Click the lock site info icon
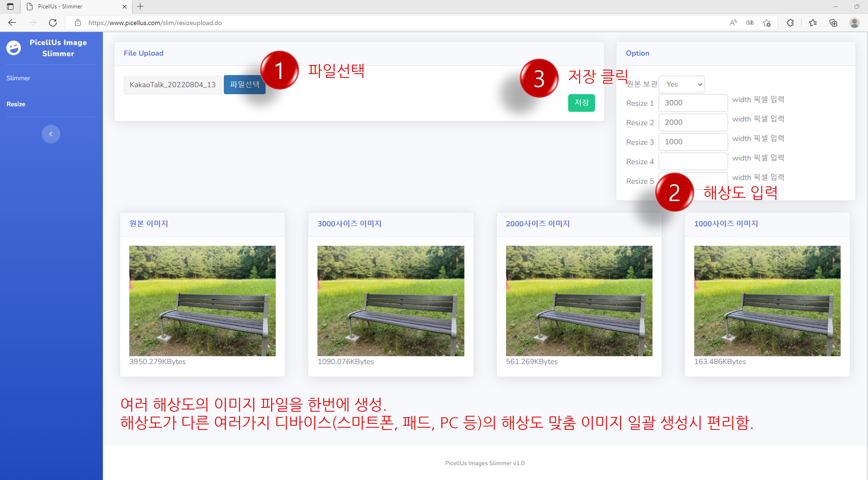The image size is (868, 480). coord(78,23)
